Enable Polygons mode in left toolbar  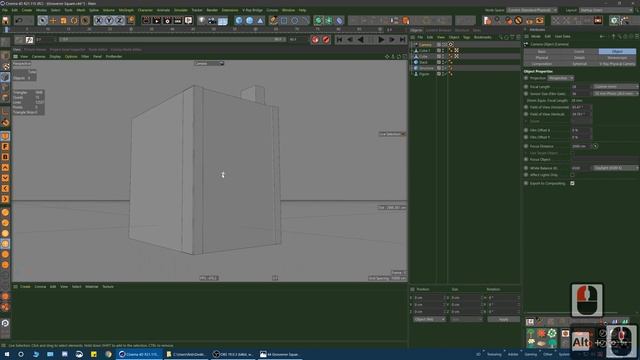pyautogui.click(x=5, y=98)
